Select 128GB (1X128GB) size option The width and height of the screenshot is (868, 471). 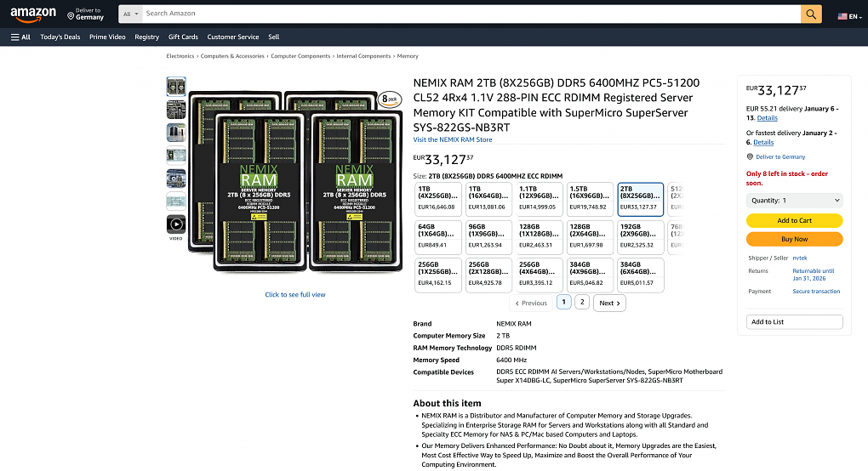click(540, 237)
